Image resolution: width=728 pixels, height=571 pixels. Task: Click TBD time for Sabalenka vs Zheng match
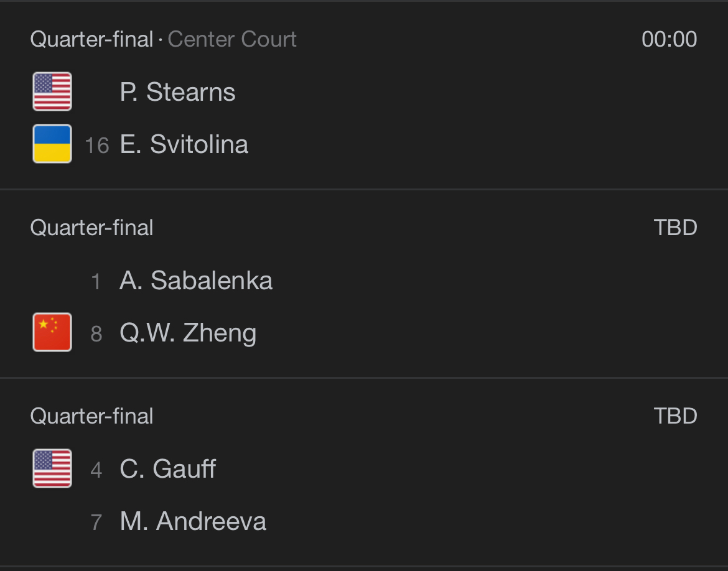675,228
